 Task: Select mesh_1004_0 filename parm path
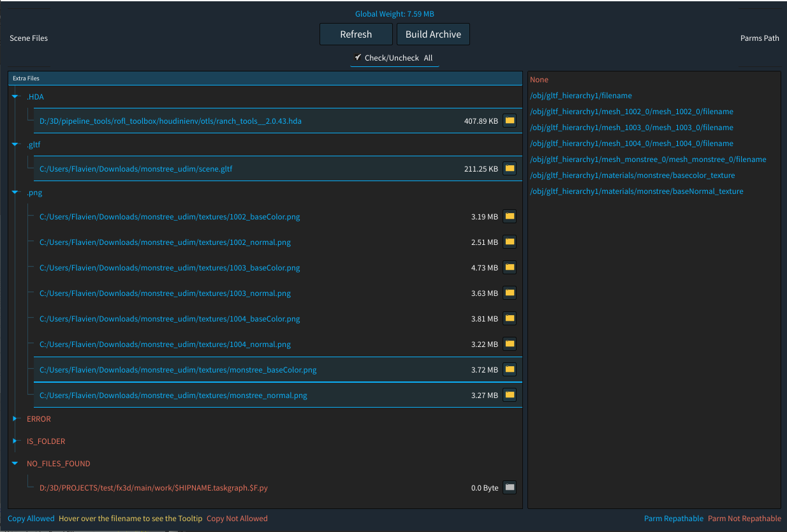(631, 144)
